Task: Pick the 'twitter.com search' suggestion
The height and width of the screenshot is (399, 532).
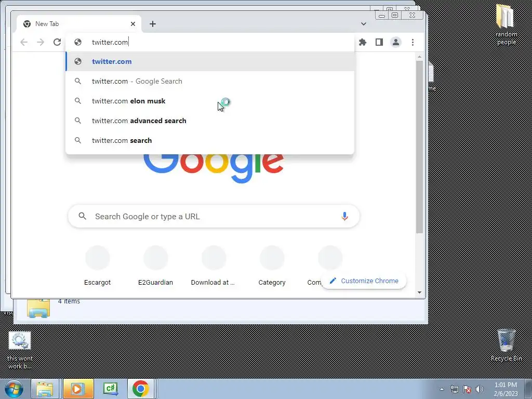Action: coord(210,140)
